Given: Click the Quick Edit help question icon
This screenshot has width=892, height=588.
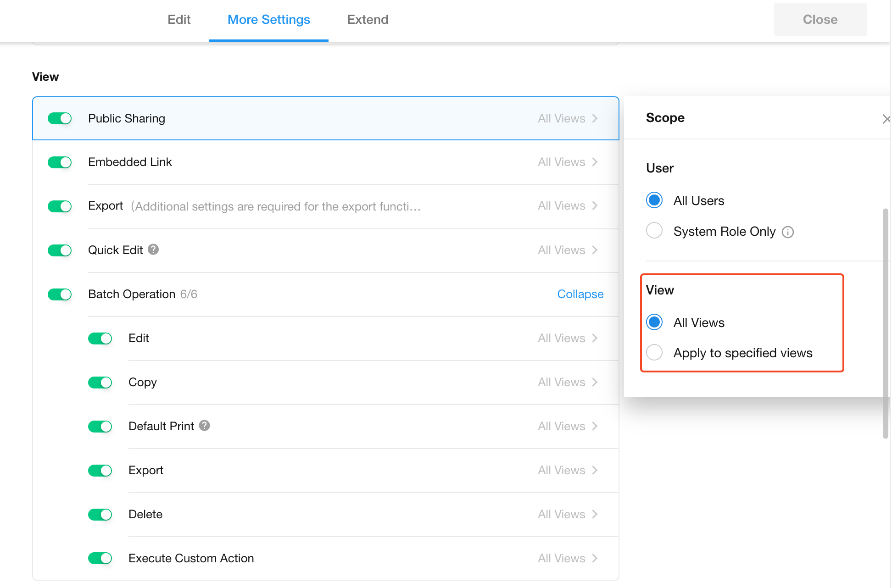Looking at the screenshot, I should pos(153,250).
